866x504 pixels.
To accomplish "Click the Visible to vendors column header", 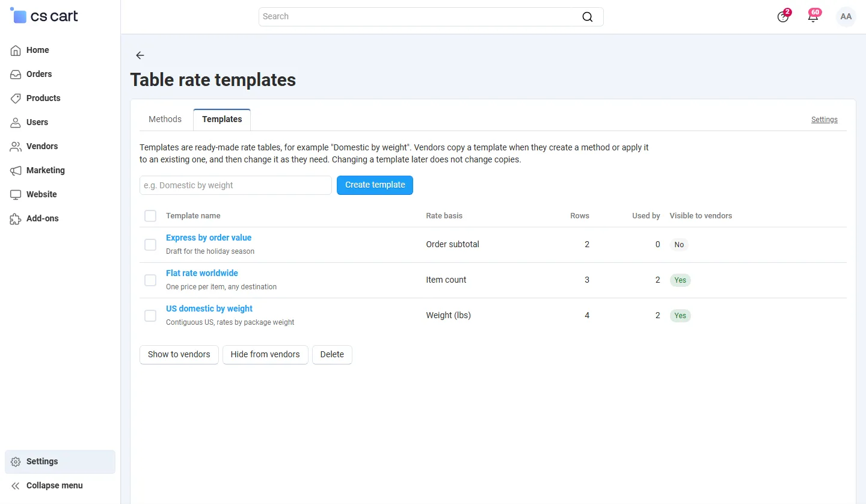I will (x=701, y=216).
